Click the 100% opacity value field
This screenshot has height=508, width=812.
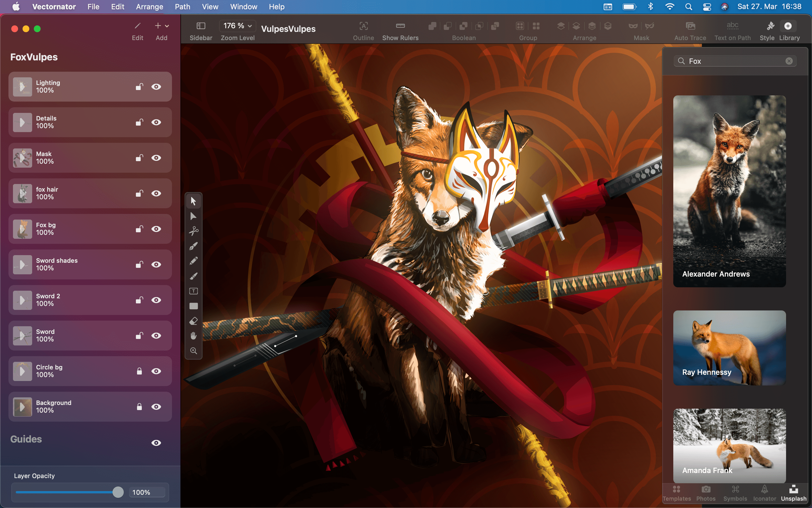[x=147, y=492]
